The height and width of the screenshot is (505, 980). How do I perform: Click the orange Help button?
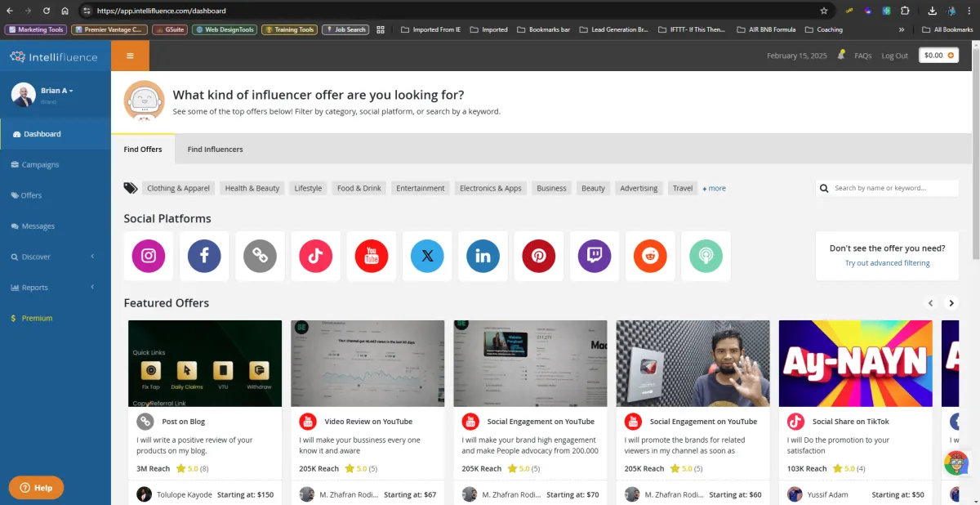[x=36, y=488]
